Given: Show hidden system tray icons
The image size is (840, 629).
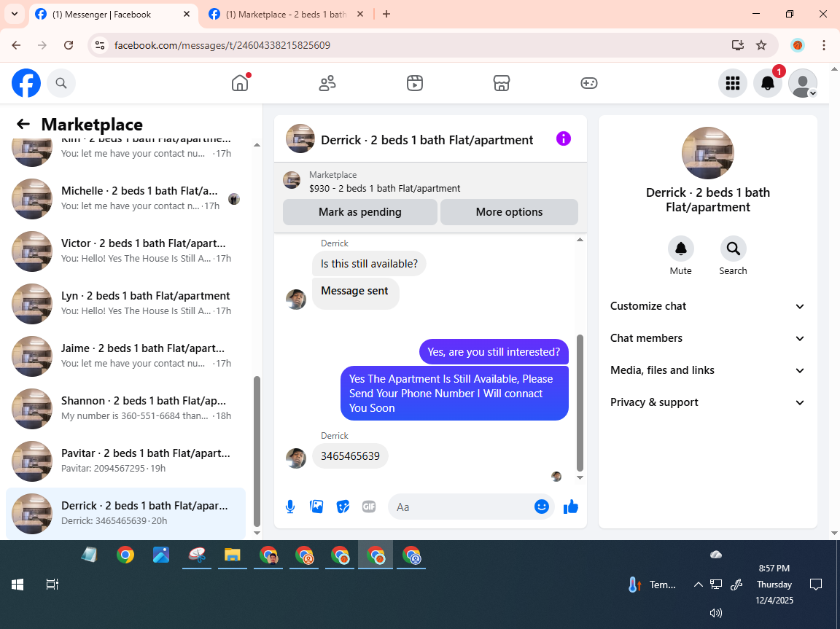Looking at the screenshot, I should (698, 585).
